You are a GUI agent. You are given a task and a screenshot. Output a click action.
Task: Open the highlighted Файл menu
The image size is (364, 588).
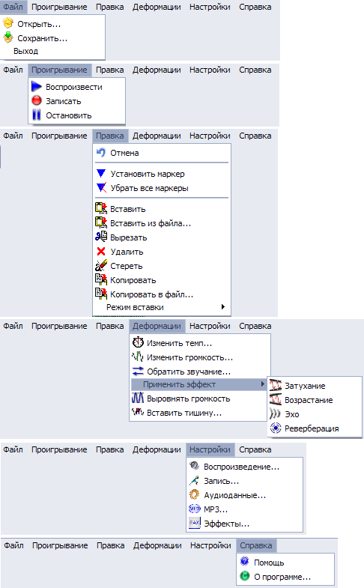[x=13, y=7]
